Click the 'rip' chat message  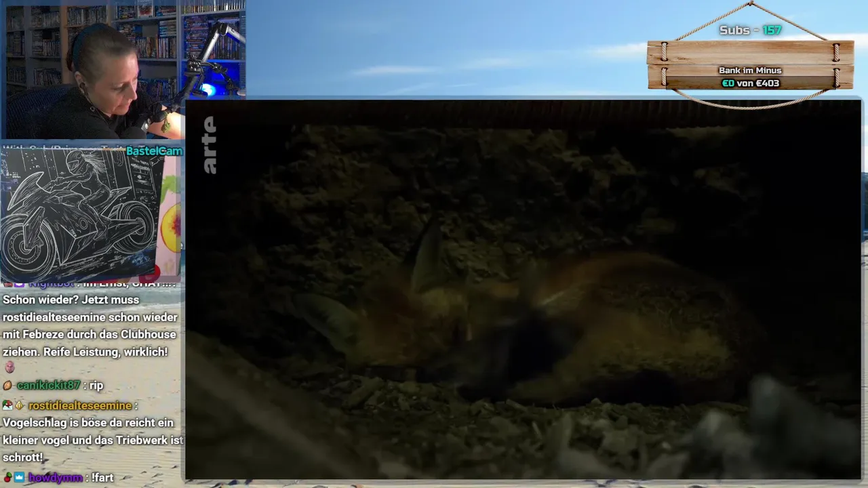coord(96,385)
